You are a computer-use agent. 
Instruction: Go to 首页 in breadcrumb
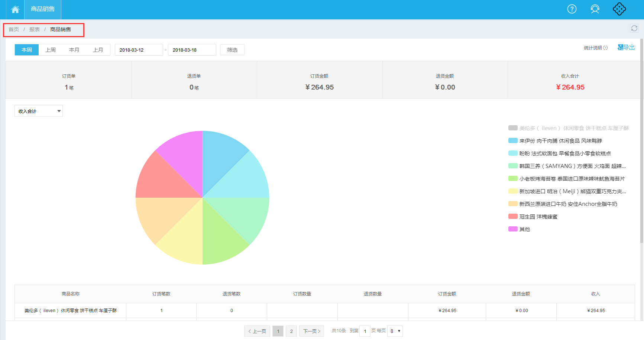pos(14,29)
